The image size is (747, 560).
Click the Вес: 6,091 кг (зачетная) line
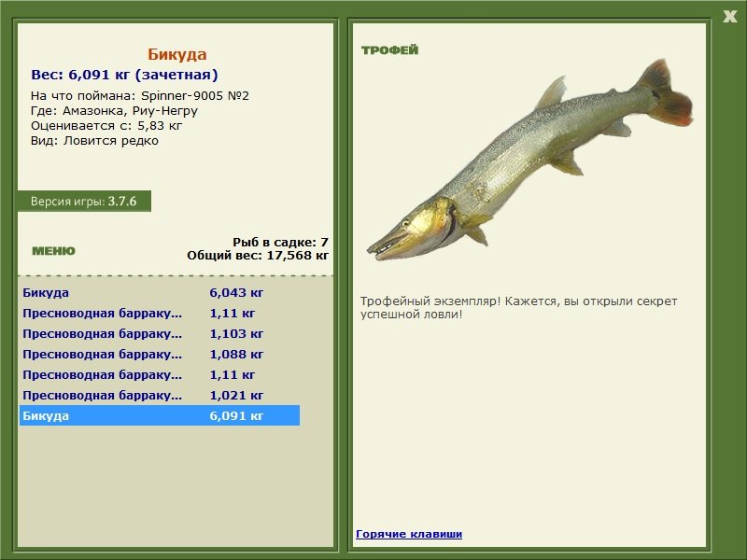(x=124, y=75)
